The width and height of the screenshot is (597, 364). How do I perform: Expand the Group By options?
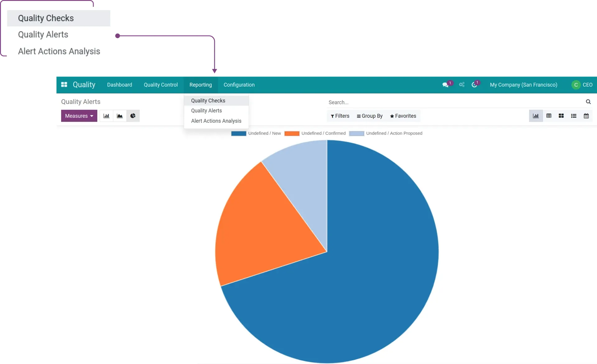coord(368,116)
